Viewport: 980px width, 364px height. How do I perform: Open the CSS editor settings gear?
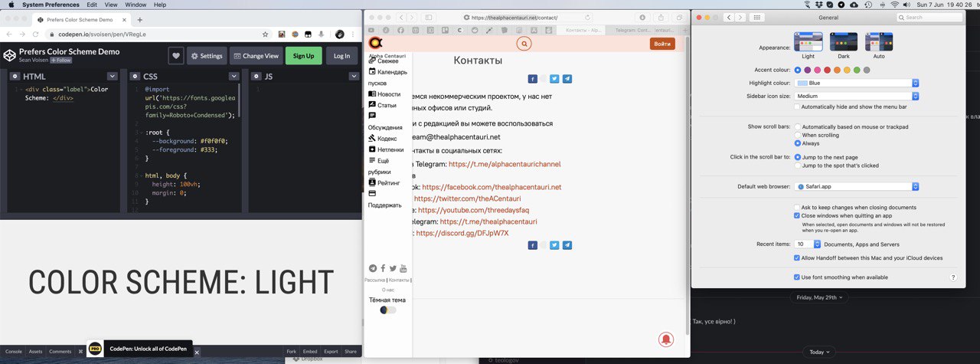click(135, 77)
